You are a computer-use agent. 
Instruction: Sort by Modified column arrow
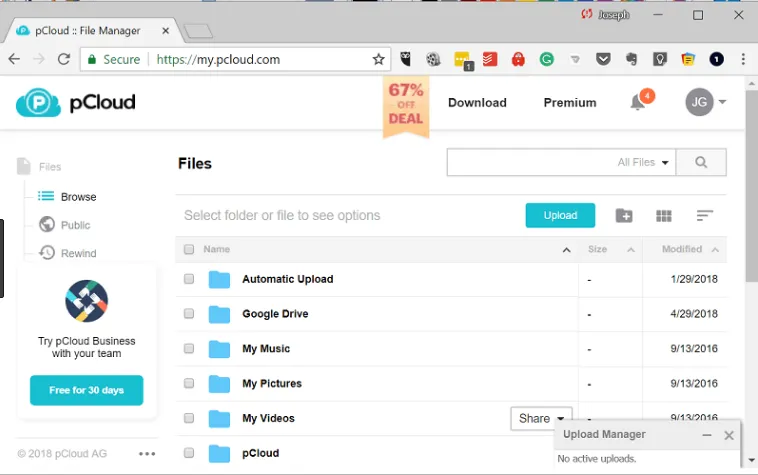(x=715, y=250)
